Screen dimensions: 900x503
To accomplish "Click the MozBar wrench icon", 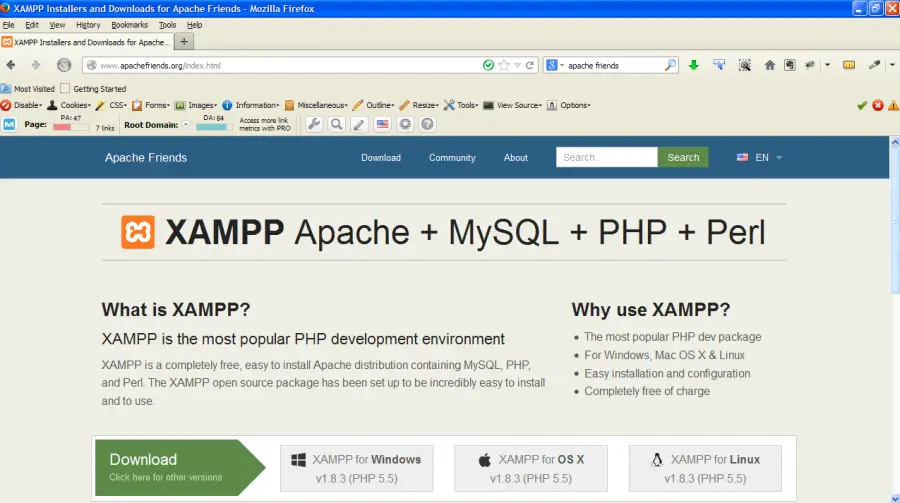I will click(314, 124).
